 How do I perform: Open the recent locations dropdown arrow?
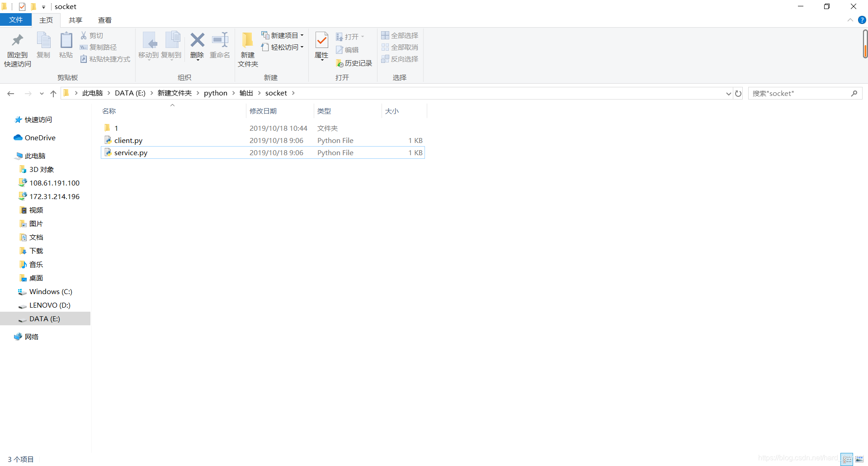click(42, 93)
